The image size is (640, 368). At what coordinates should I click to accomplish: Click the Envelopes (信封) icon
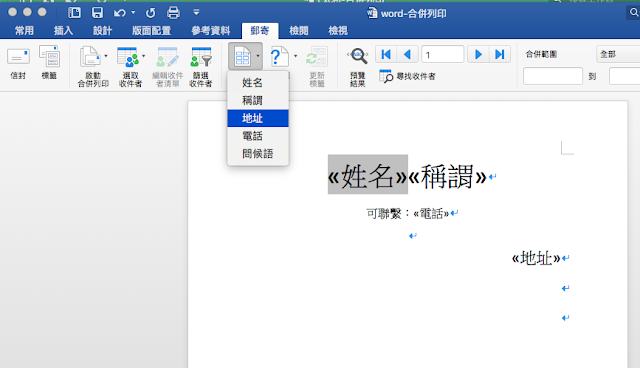tap(18, 57)
